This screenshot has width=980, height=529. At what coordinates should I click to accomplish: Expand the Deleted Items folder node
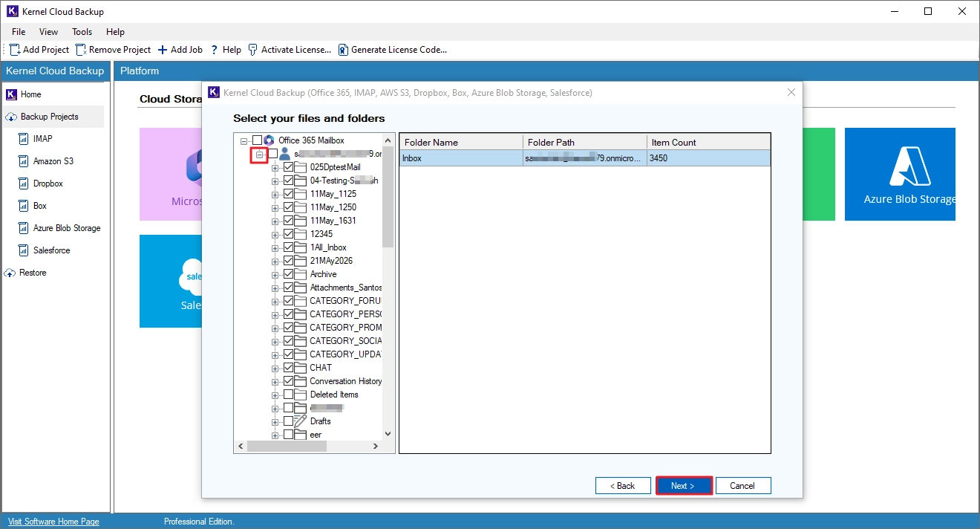[x=275, y=395]
